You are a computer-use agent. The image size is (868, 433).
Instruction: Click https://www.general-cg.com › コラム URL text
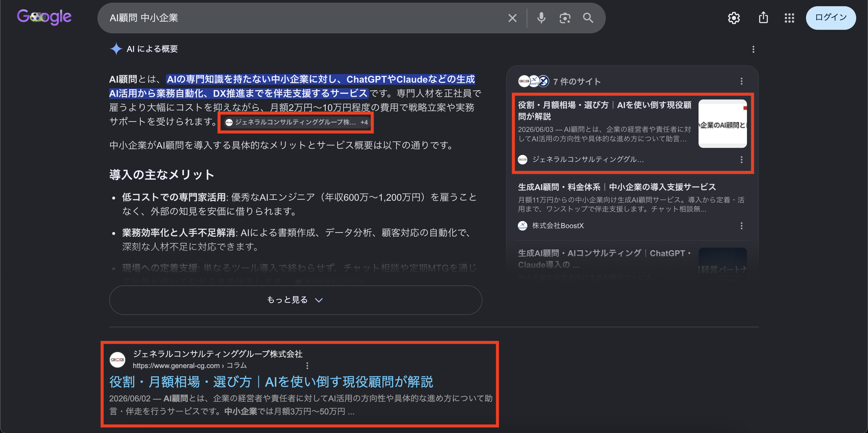[x=190, y=366]
